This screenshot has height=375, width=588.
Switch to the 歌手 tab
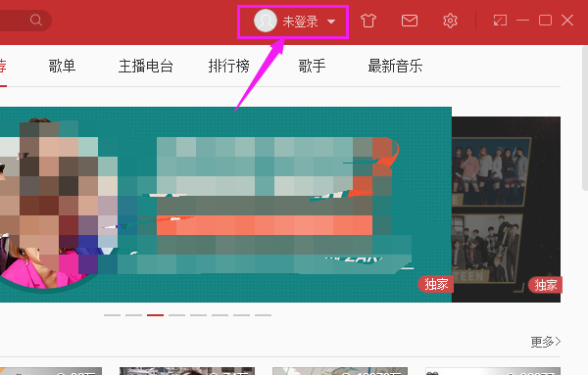tap(312, 66)
